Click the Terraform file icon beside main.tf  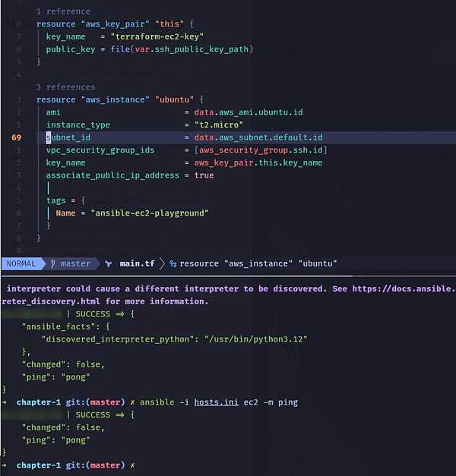tap(108, 263)
